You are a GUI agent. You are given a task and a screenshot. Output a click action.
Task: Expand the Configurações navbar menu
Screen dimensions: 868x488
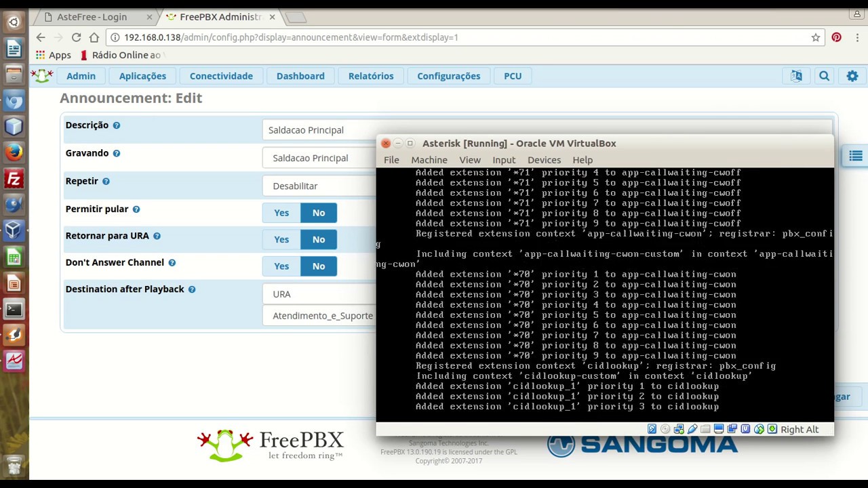click(x=449, y=76)
